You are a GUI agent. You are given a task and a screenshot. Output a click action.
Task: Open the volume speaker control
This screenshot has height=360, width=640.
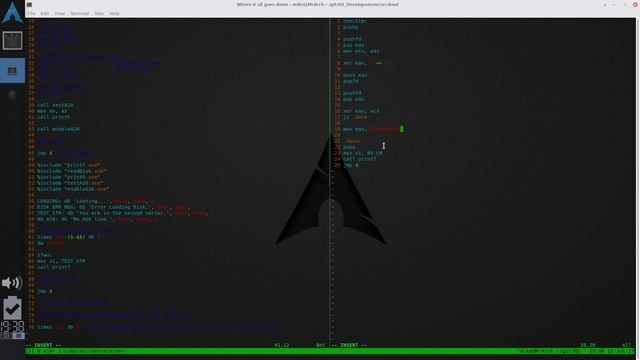pyautogui.click(x=12, y=282)
